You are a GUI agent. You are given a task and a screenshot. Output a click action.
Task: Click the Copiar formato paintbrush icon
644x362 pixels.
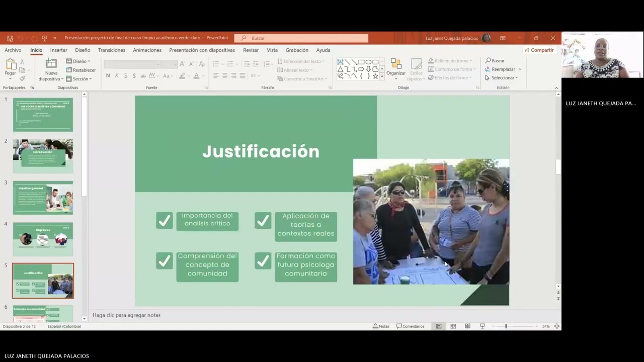click(x=22, y=78)
